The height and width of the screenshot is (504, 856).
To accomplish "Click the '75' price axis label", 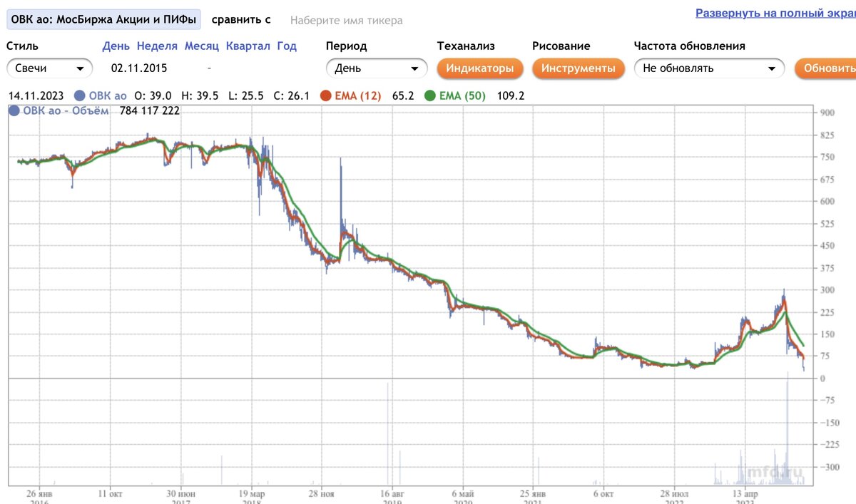I will 825,356.
